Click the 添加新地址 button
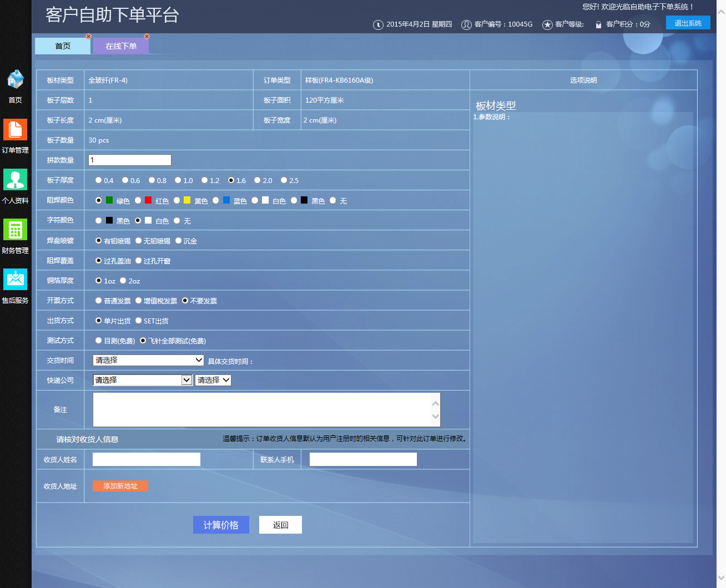This screenshot has height=588, width=726. pyautogui.click(x=120, y=486)
